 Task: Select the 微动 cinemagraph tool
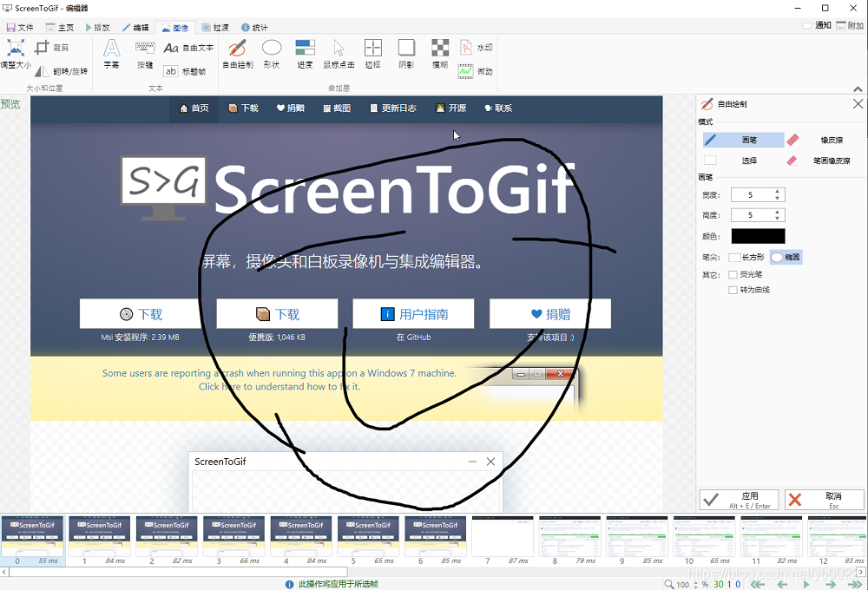[477, 71]
